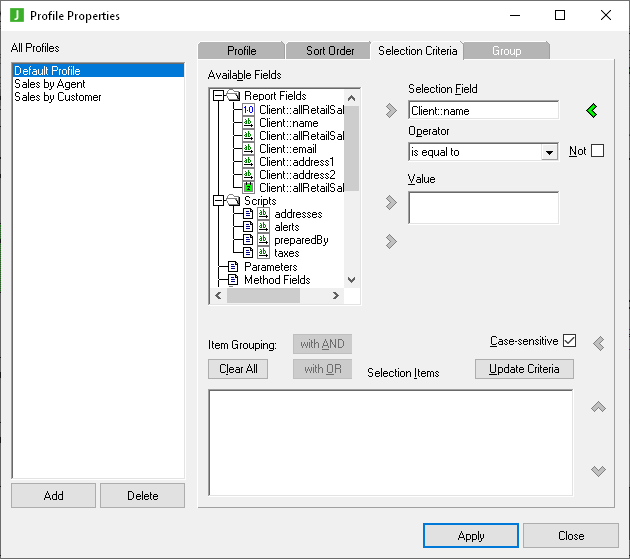The height and width of the screenshot is (559, 630).
Task: Collapse the Scripts tree node
Action: click(x=217, y=201)
